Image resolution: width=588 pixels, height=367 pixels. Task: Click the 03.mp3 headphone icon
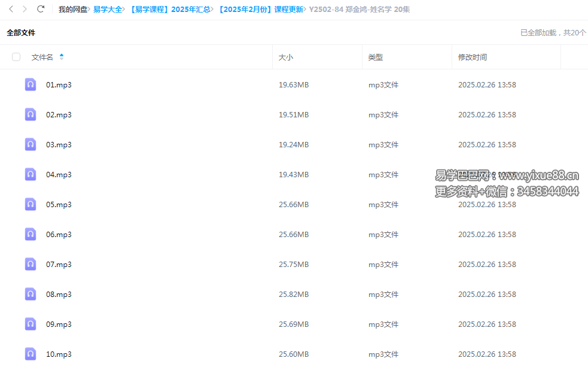click(31, 144)
